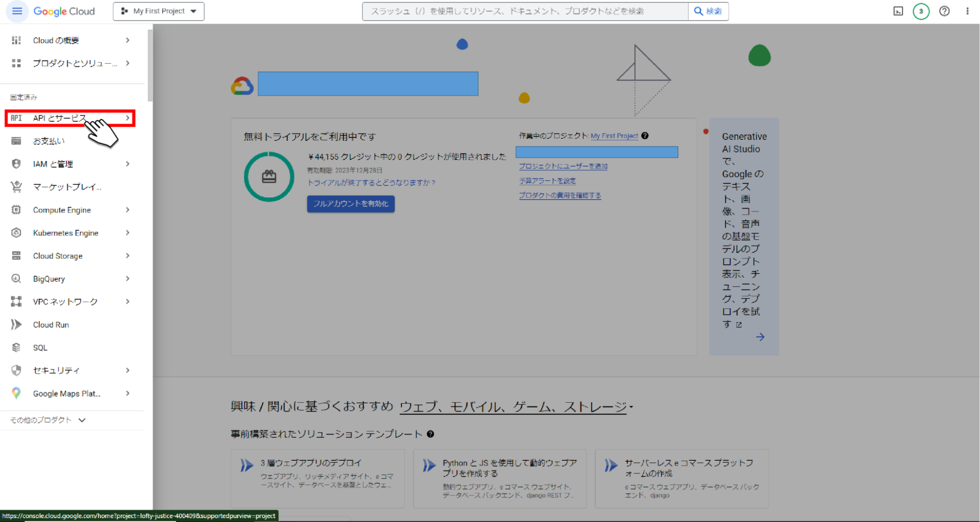Open the Python と JS 動的ウェブアプリ card
The height and width of the screenshot is (522, 980).
(500, 478)
